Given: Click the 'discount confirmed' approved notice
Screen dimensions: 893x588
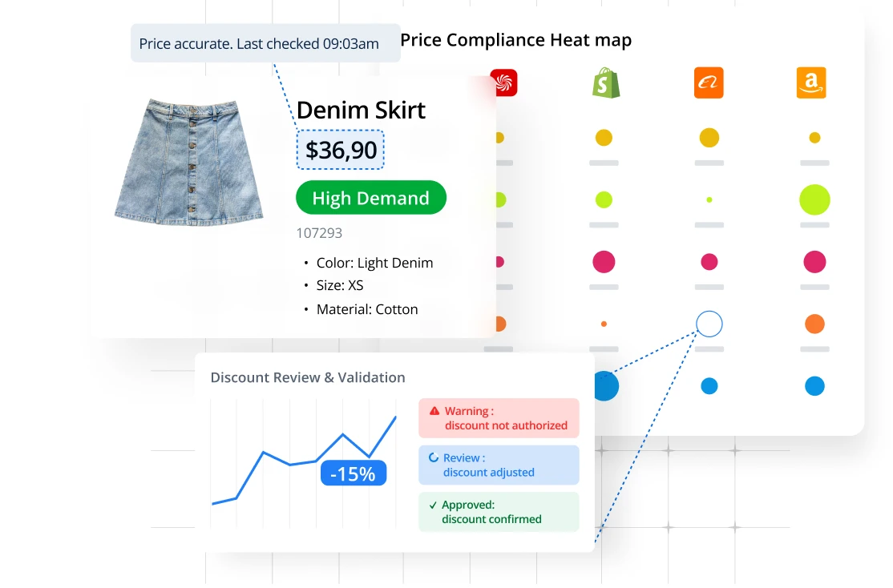Looking at the screenshot, I should coord(499,512).
